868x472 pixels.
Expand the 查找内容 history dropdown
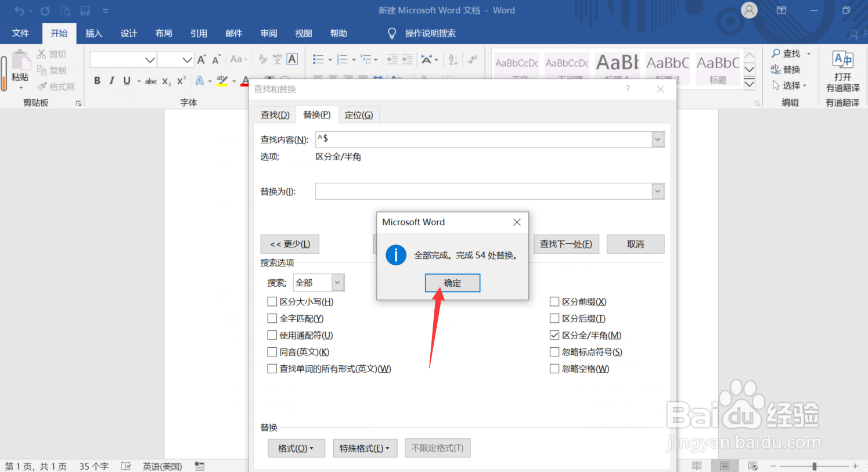[x=657, y=139]
